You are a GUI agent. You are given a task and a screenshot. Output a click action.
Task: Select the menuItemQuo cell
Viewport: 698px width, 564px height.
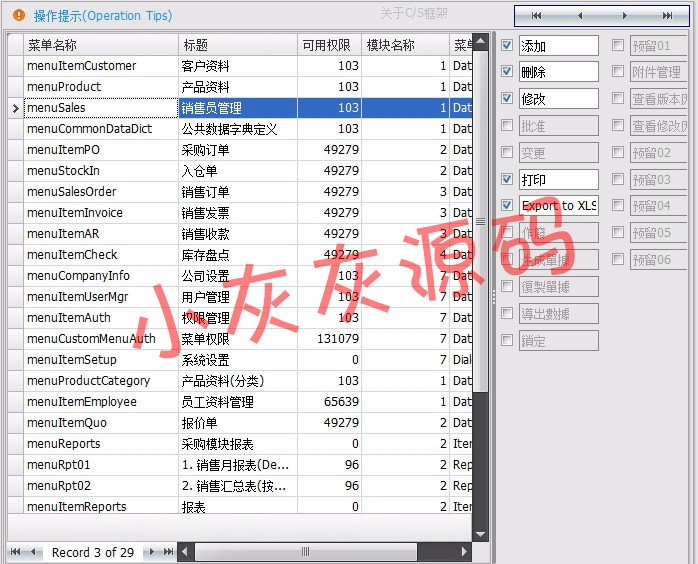coord(101,423)
